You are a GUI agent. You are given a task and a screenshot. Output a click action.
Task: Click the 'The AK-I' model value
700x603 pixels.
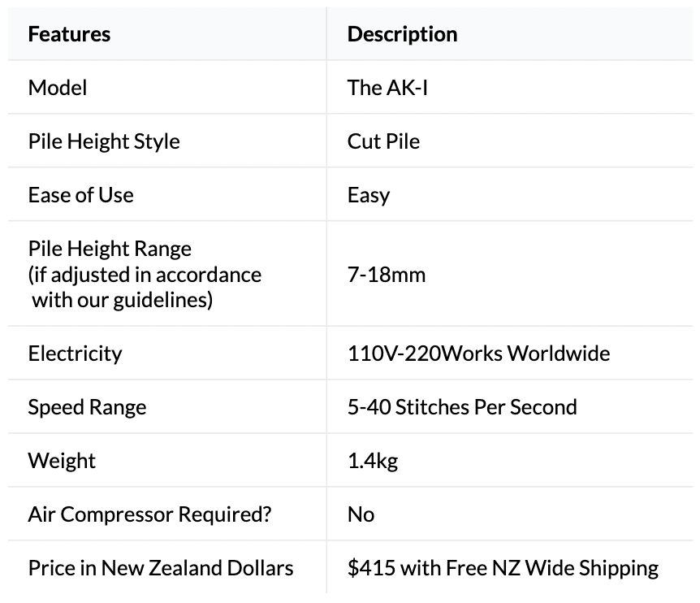[x=387, y=87]
